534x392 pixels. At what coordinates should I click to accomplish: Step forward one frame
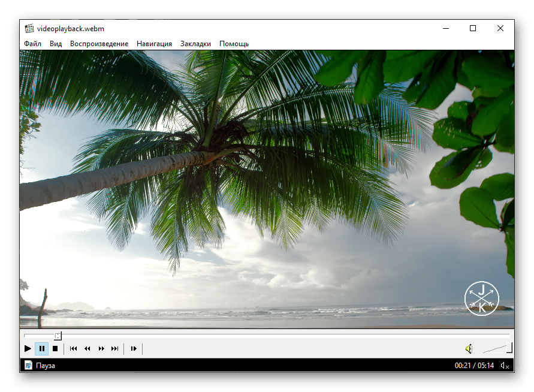[134, 348]
